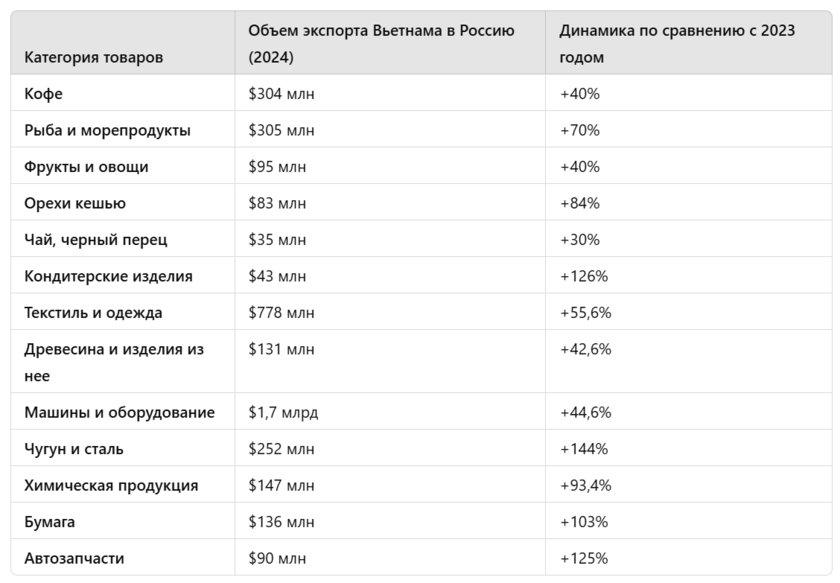840x583 pixels.
Task: Click the '+126%' dynamics cell
Action: click(583, 276)
